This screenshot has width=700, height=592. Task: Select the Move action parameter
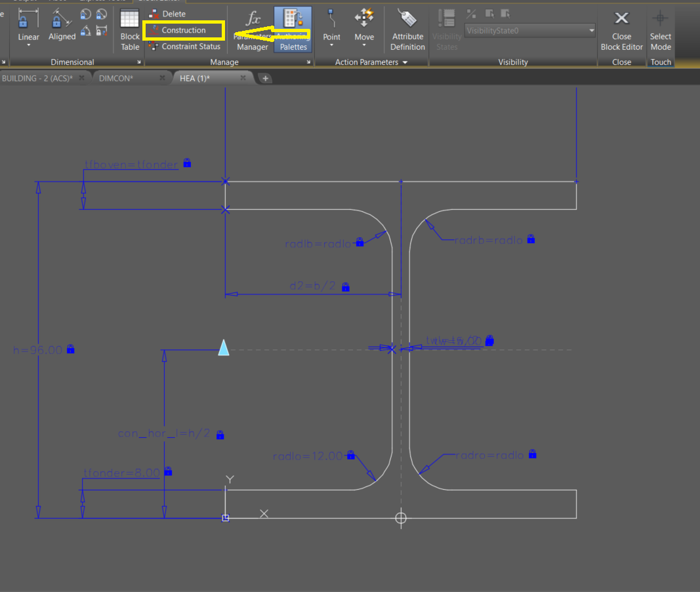pyautogui.click(x=364, y=26)
